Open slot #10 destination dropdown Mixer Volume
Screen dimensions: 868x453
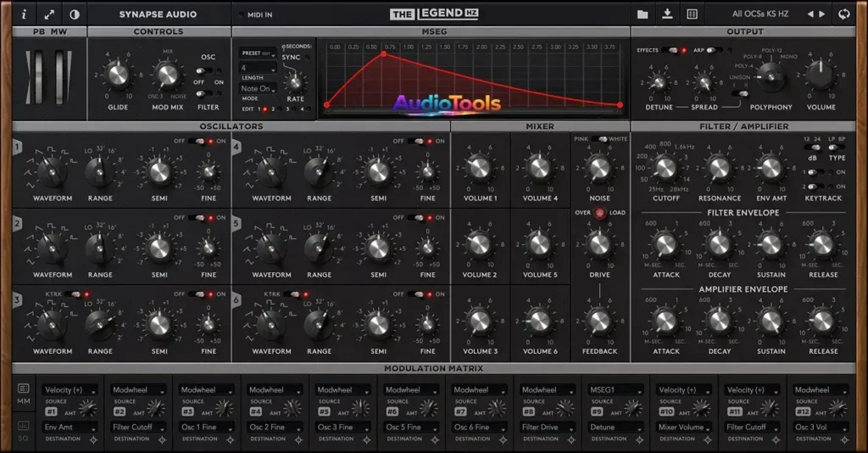click(x=684, y=427)
